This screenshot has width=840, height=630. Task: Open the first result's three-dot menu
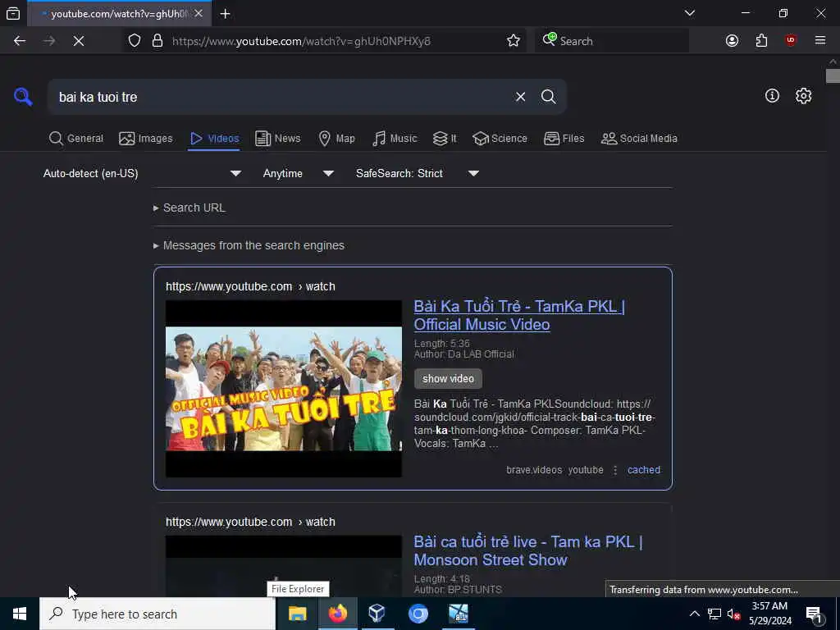point(615,470)
